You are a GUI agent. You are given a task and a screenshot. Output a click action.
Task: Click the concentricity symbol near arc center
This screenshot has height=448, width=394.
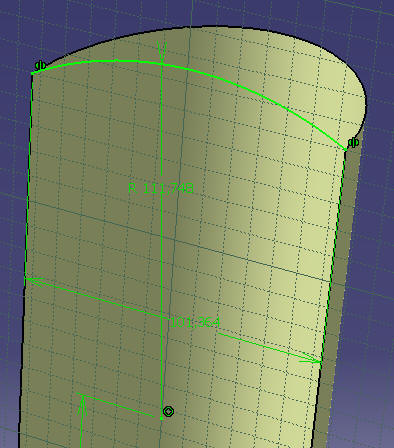click(x=169, y=411)
